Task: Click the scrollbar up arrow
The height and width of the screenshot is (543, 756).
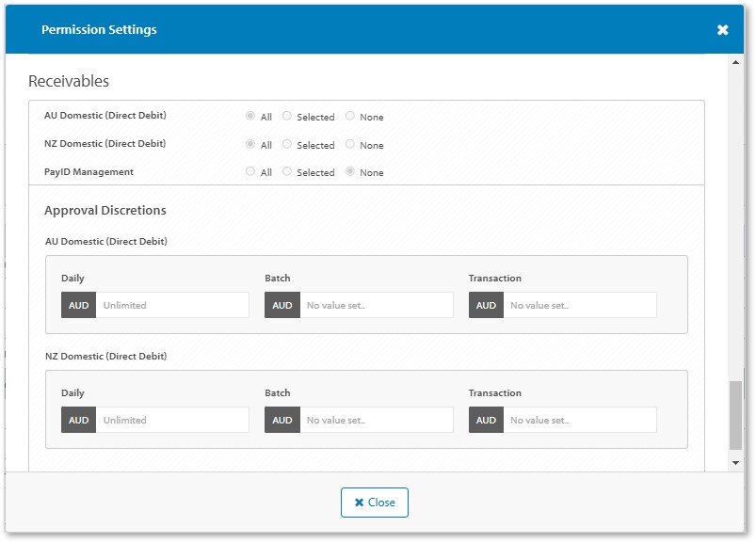Action: [x=736, y=62]
